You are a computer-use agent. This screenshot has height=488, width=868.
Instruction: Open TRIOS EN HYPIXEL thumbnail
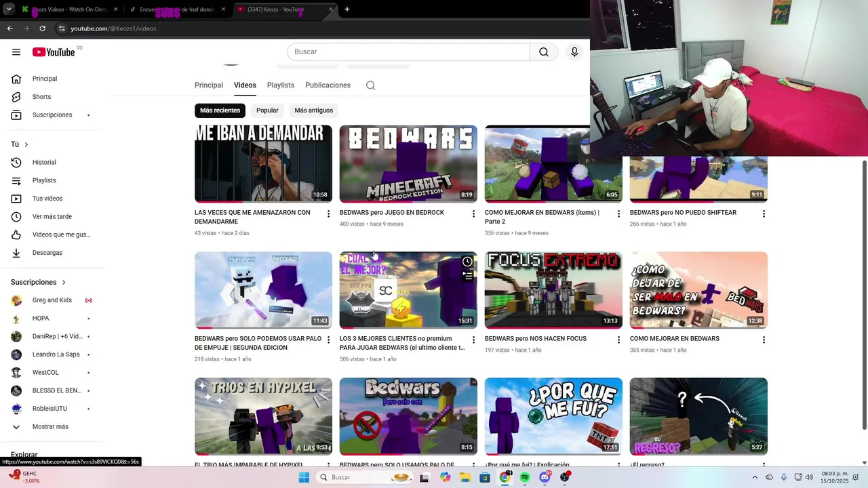(x=263, y=416)
